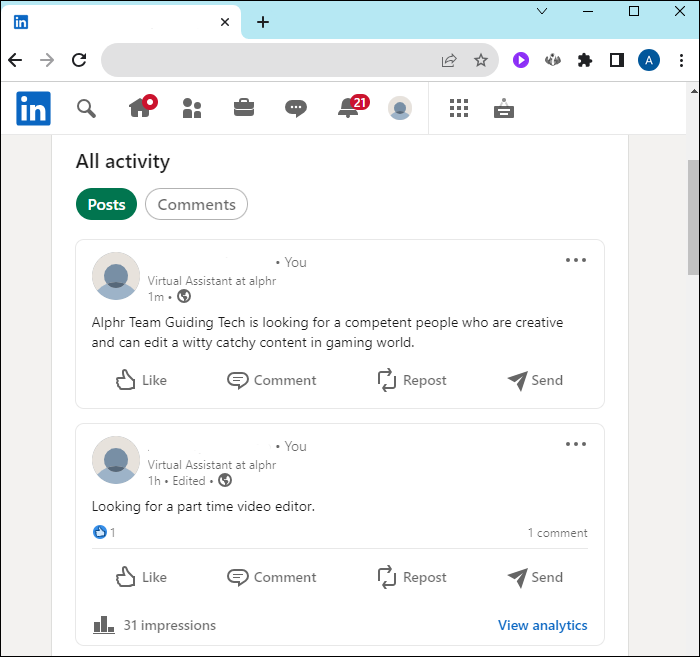Repost the part time video editor post
Screen dimensions: 700x657
411,577
